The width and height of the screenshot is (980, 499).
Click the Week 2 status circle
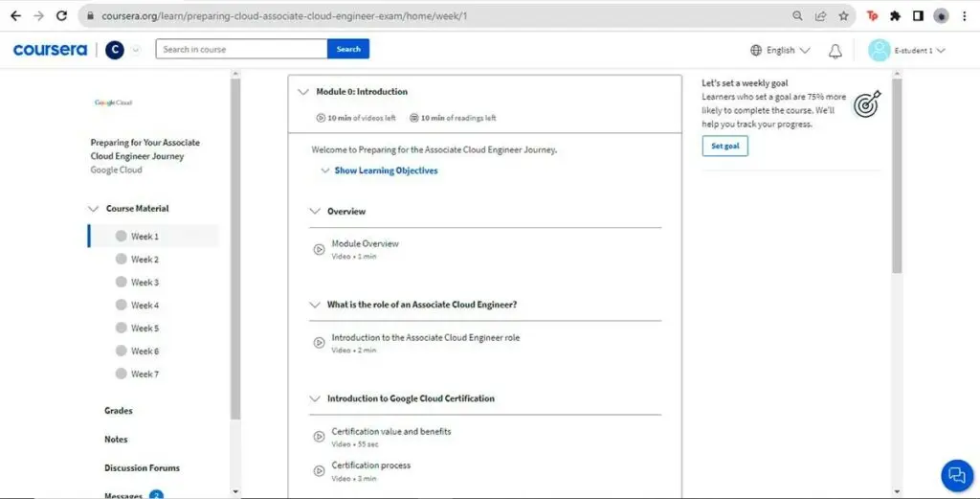coord(122,259)
